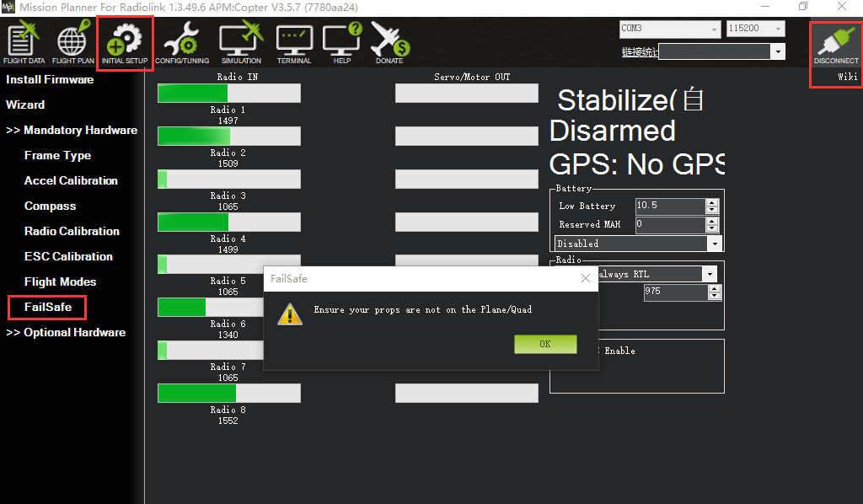The image size is (863, 504).
Task: Click the Reserved MAH input field
Action: click(669, 225)
